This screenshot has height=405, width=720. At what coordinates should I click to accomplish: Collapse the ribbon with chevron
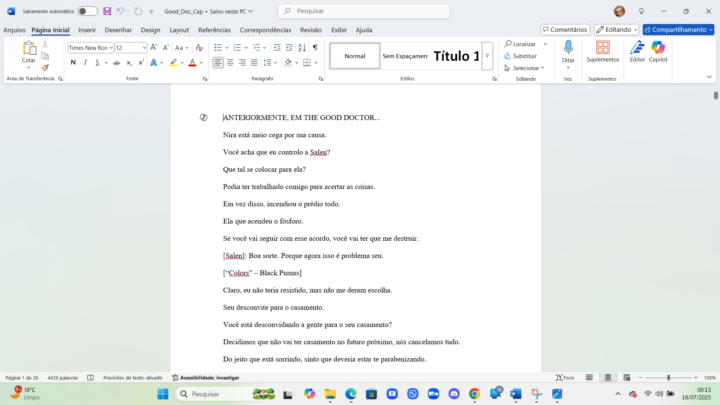[709, 77]
